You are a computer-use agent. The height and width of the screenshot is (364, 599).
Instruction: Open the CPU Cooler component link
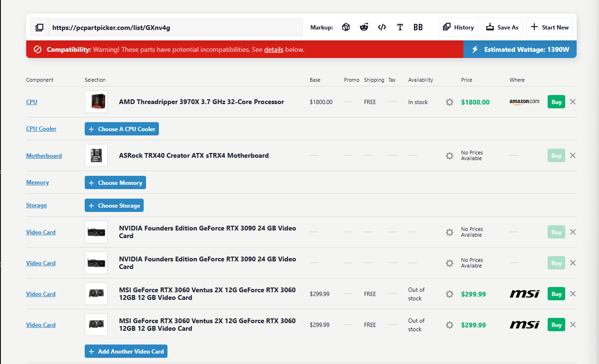point(41,129)
